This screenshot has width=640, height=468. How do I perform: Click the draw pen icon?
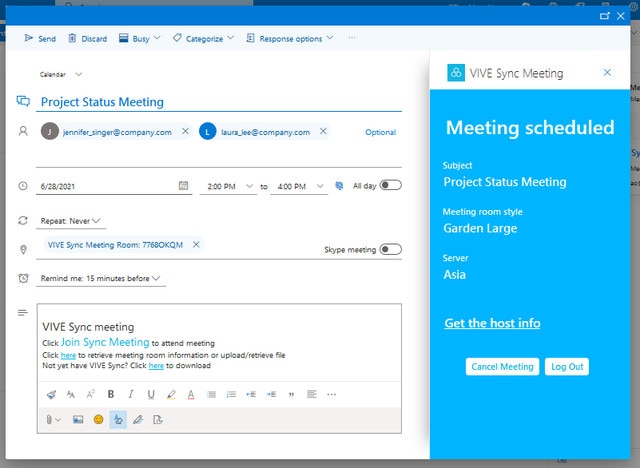click(138, 419)
